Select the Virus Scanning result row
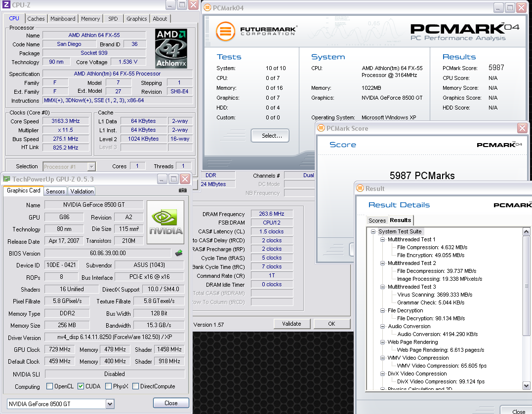 click(x=435, y=295)
